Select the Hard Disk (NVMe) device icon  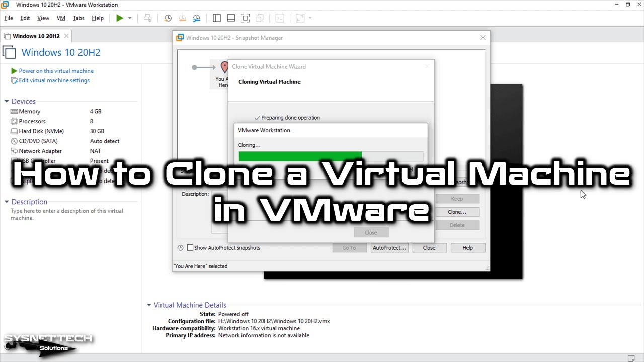pyautogui.click(x=14, y=131)
